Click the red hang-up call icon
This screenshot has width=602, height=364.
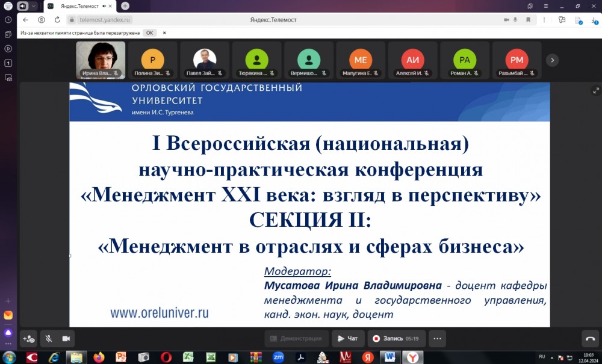click(x=590, y=339)
